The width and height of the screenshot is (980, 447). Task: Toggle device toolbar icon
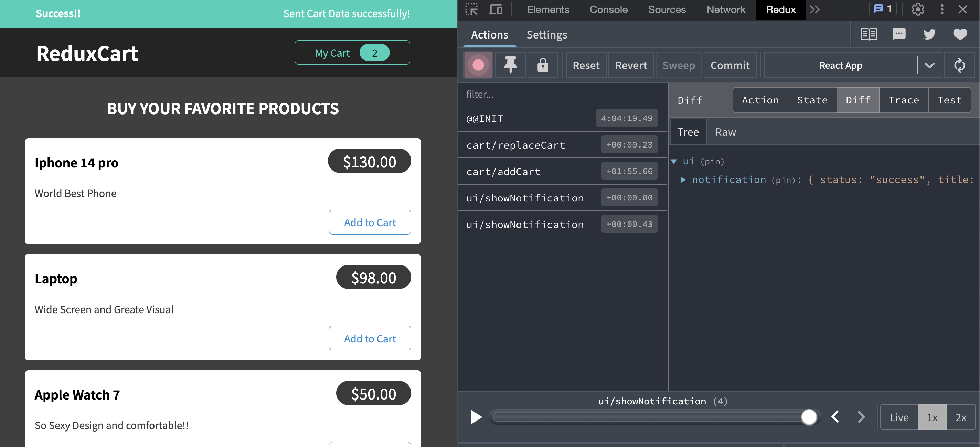495,9
